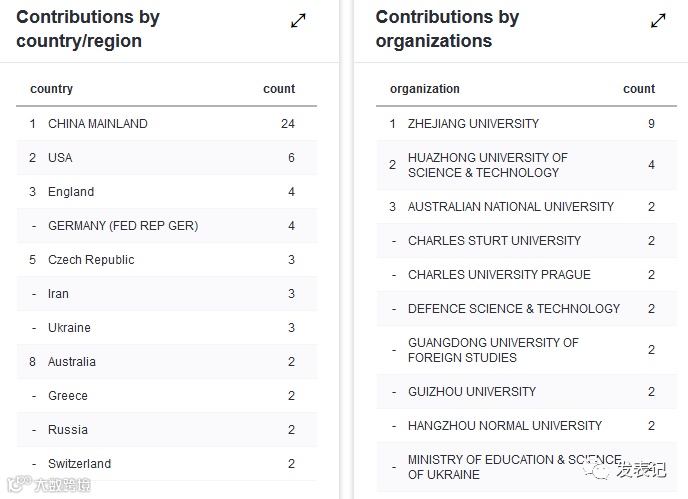Open HANGZHOU NORMAL UNIVERSITY row
The height and width of the screenshot is (499, 688).
(505, 426)
